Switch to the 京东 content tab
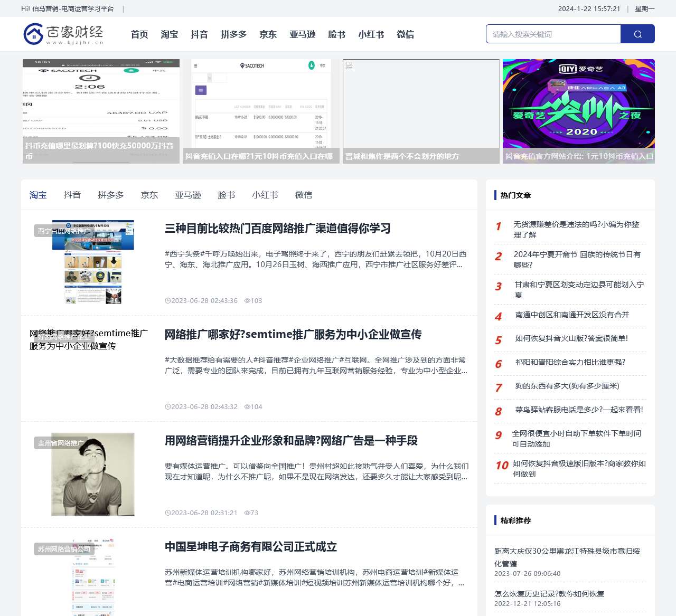Image resolution: width=676 pixels, height=616 pixels. [149, 195]
